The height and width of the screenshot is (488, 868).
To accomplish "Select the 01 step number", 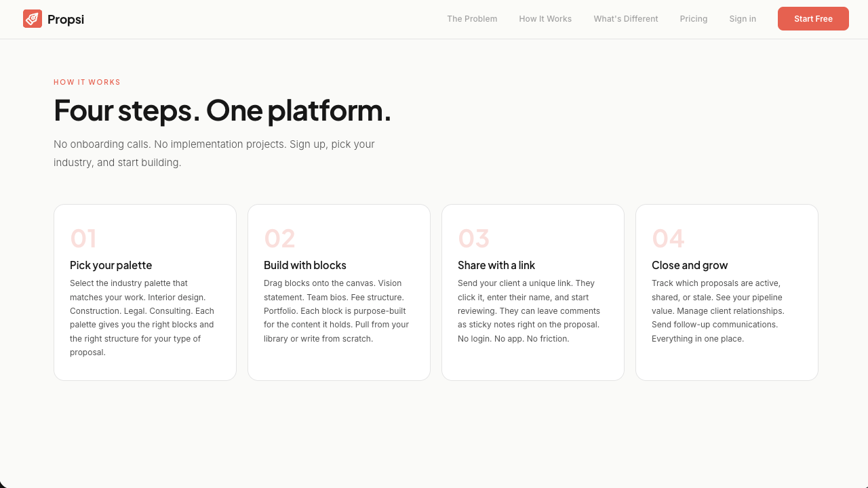I will point(83,239).
